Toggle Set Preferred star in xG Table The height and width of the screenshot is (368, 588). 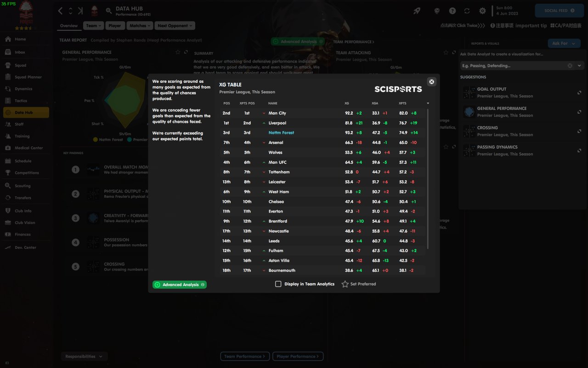[345, 284]
